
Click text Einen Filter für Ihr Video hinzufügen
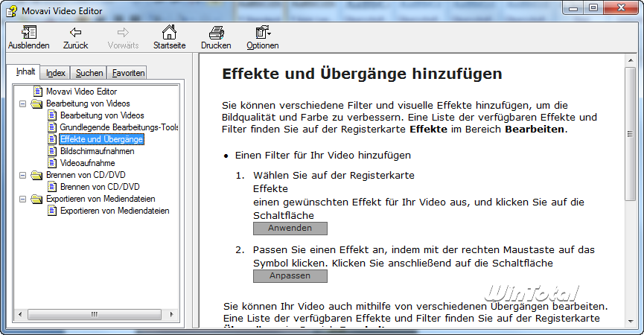pos(323,155)
